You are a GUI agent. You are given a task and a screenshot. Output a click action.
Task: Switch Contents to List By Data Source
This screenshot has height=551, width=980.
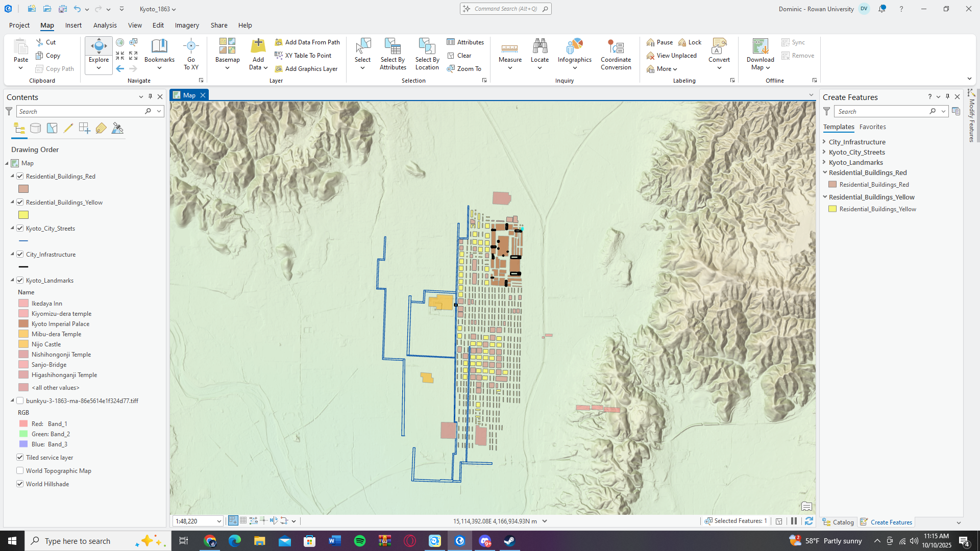[35, 129]
